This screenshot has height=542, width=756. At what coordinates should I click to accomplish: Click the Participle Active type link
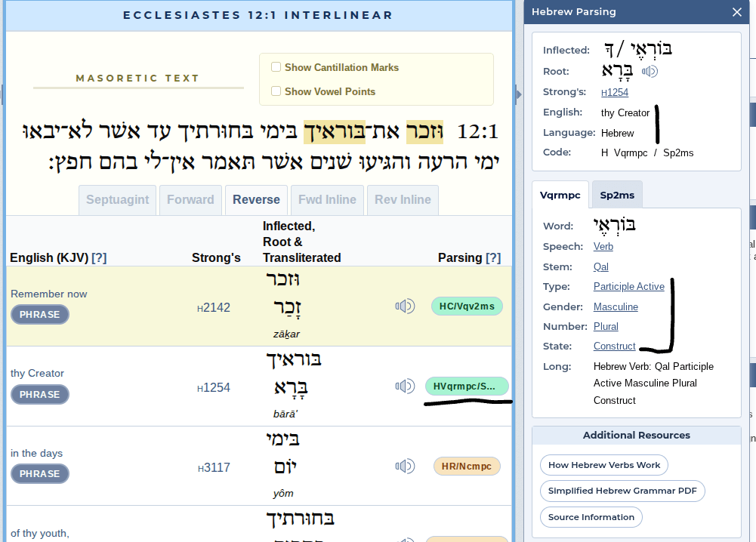click(628, 286)
